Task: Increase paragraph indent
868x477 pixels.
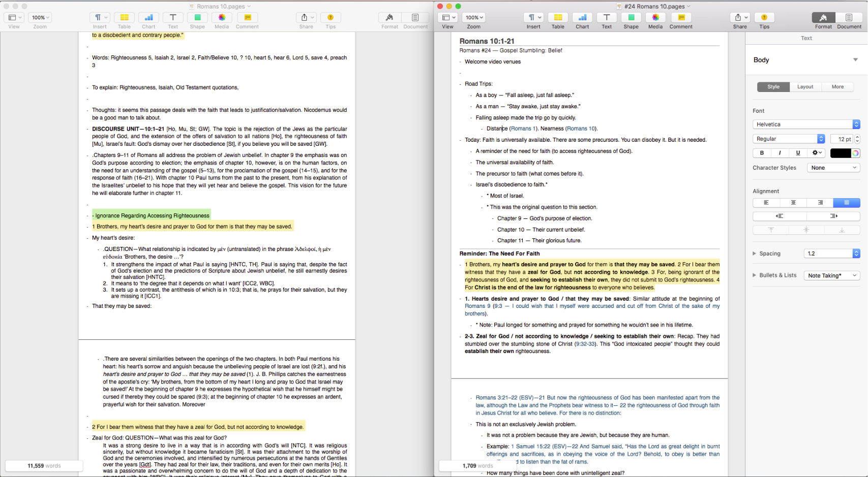Action: pos(833,216)
